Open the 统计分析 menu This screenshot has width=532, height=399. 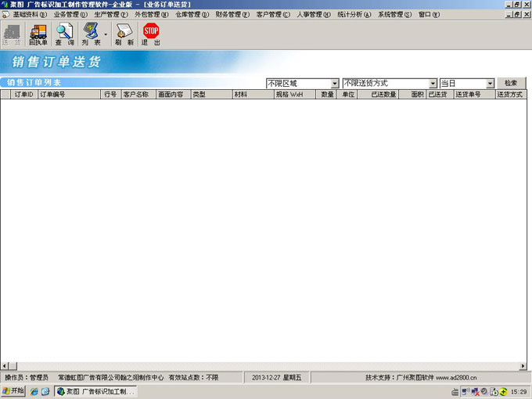tap(354, 14)
